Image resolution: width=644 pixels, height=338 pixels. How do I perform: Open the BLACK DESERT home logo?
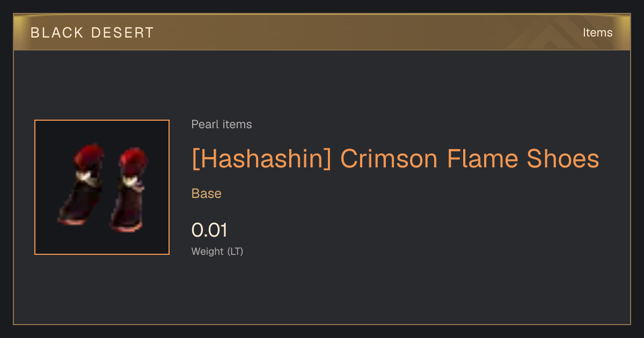tap(92, 33)
